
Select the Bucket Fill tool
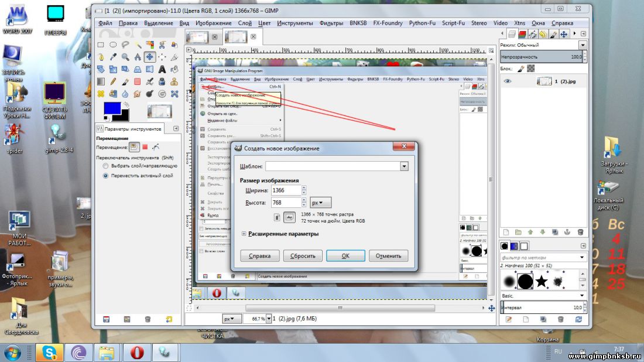[174, 69]
